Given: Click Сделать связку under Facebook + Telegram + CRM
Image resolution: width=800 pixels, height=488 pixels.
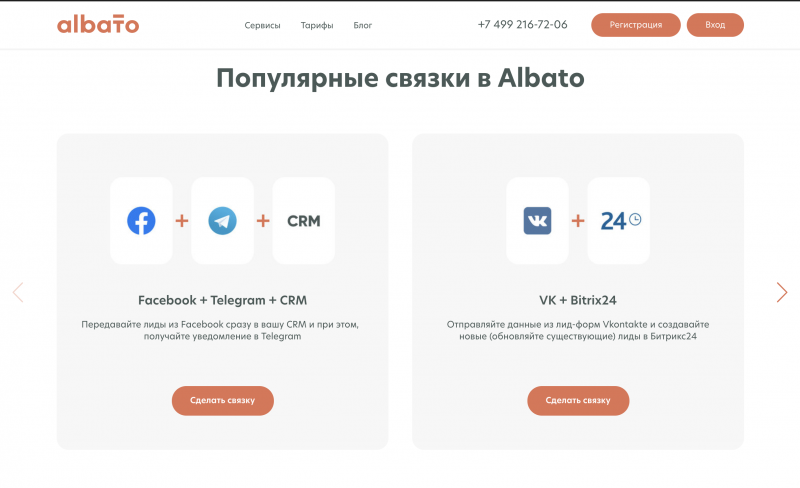Looking at the screenshot, I should (222, 400).
